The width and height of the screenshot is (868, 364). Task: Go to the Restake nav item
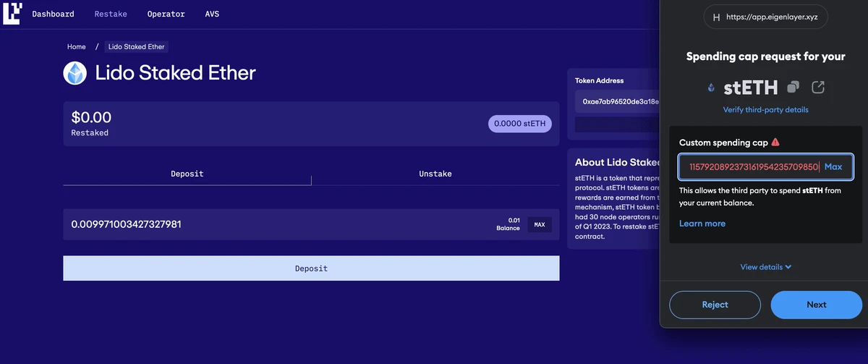111,14
